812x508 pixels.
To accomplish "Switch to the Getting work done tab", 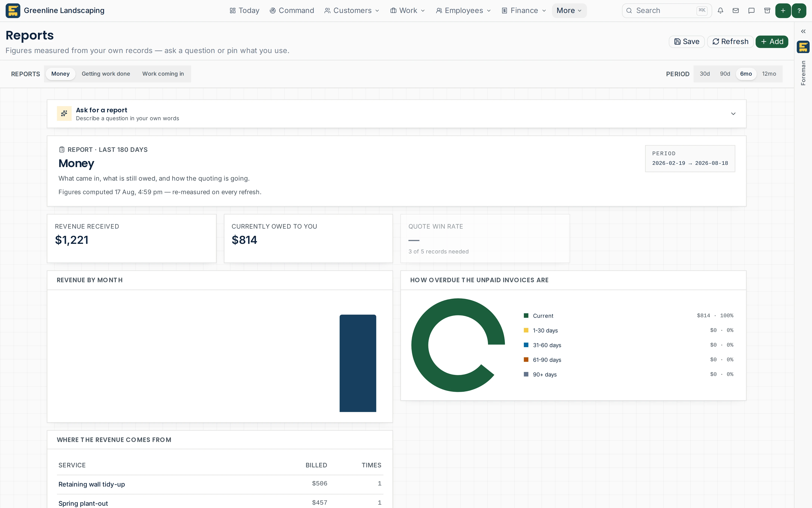I will tap(106, 74).
